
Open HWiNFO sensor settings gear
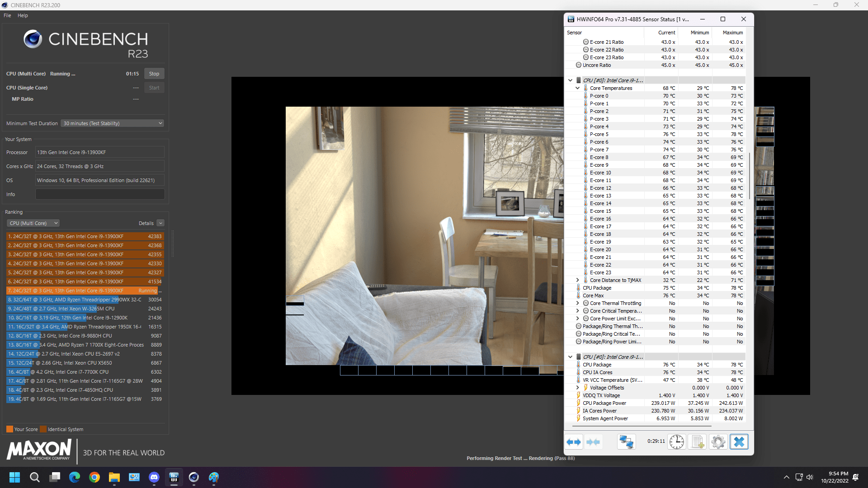pyautogui.click(x=718, y=442)
